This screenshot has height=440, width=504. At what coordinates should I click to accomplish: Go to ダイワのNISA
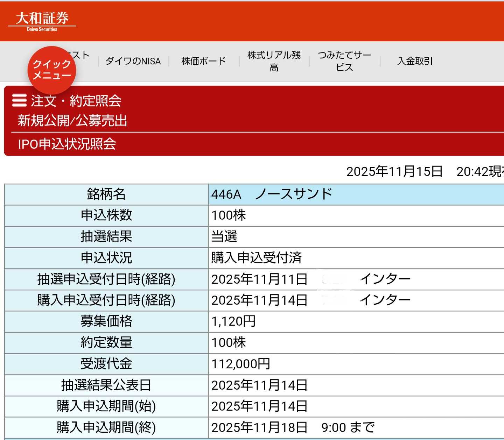tap(133, 61)
